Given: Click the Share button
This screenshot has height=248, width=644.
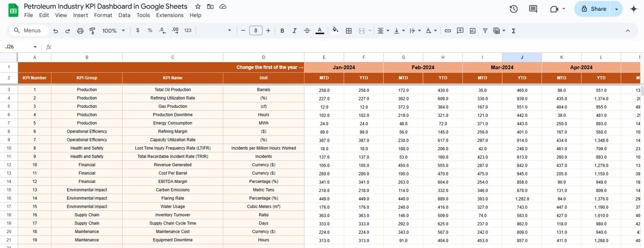Looking at the screenshot, I should pos(593,9).
